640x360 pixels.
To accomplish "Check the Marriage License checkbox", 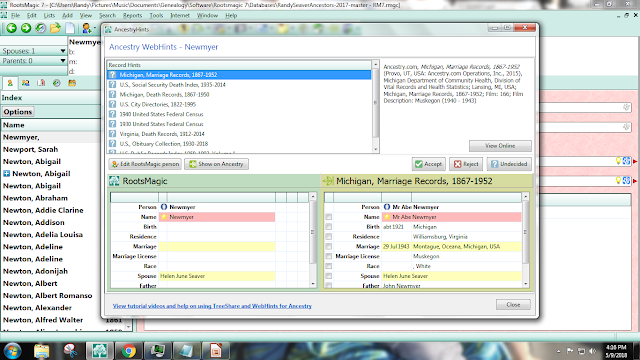I will pos(329,256).
